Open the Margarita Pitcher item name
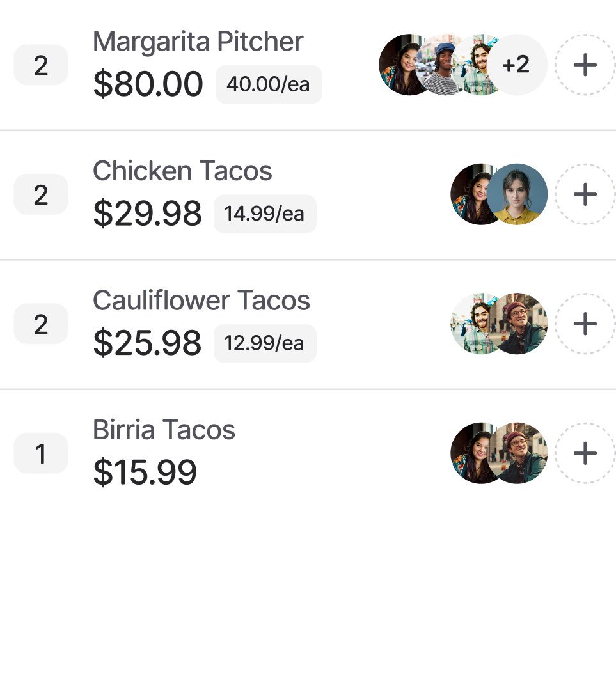Screen dimensions: 616x681 (x=198, y=42)
